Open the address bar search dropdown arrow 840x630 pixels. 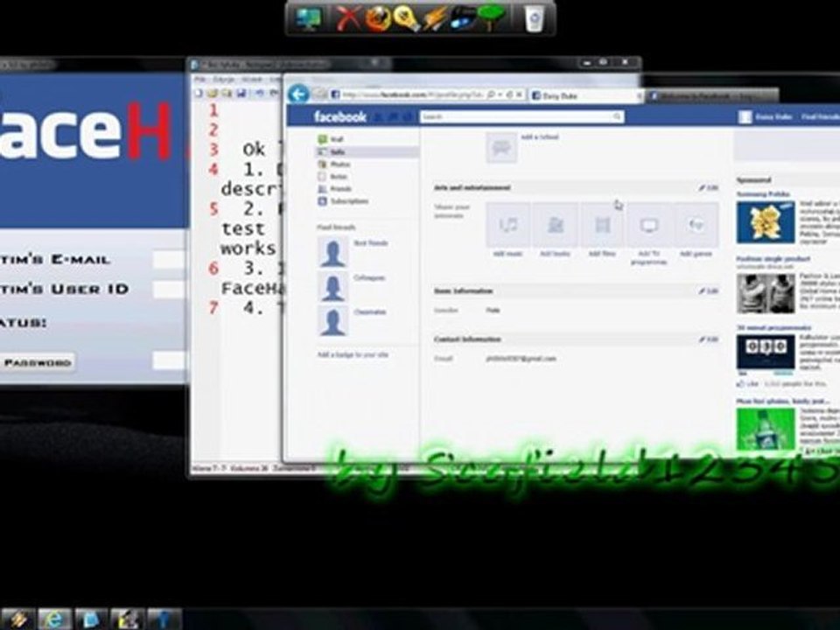click(500, 94)
